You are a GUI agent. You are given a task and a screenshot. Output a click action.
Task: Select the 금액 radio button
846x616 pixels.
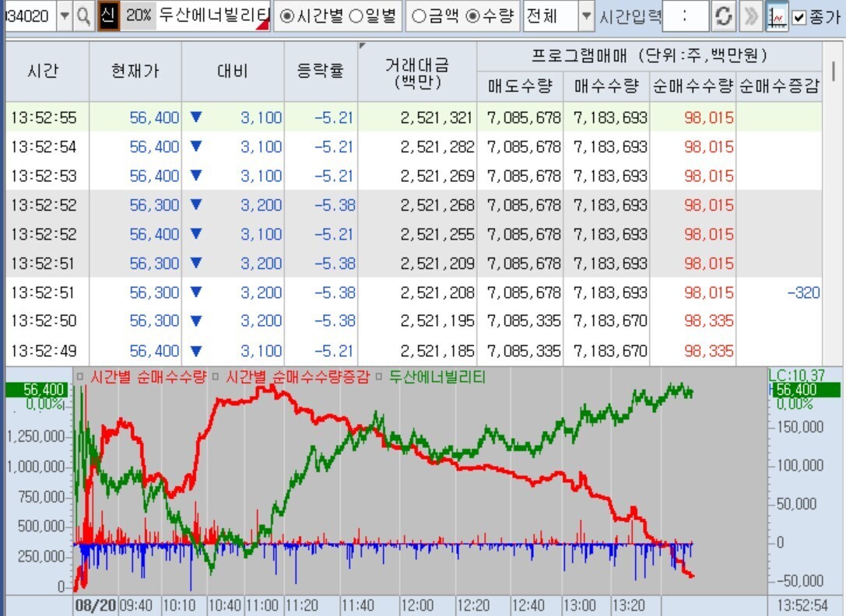pos(419,16)
